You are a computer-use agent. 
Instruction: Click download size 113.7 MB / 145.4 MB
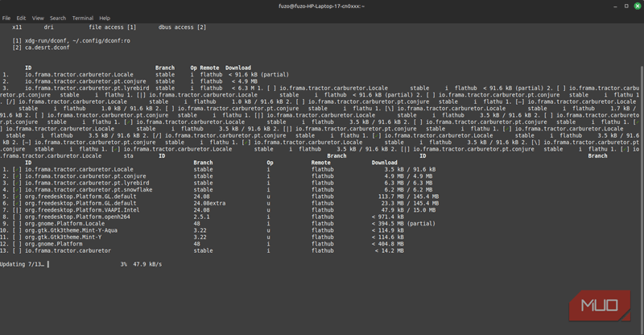[409, 196]
